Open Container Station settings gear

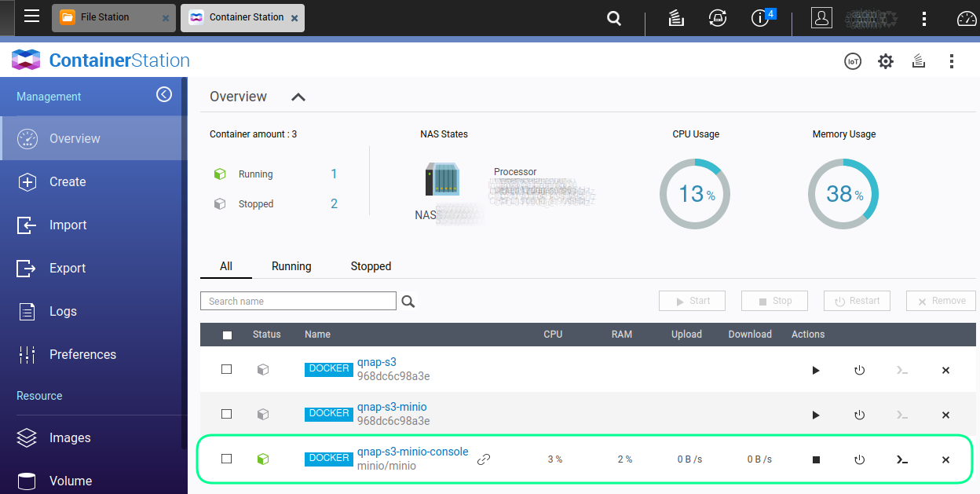886,60
